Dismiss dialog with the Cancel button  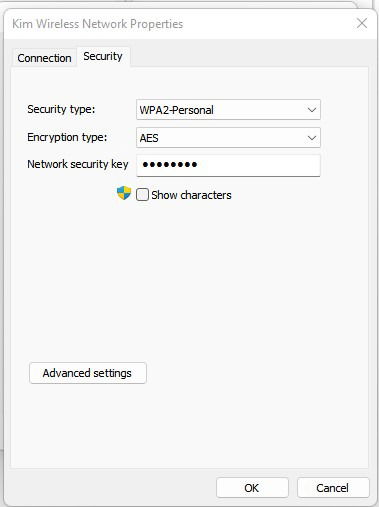(x=333, y=488)
